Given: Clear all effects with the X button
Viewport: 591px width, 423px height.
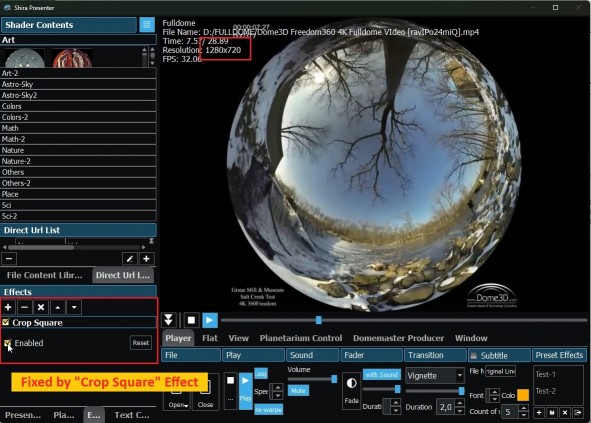Looking at the screenshot, I should (x=41, y=307).
